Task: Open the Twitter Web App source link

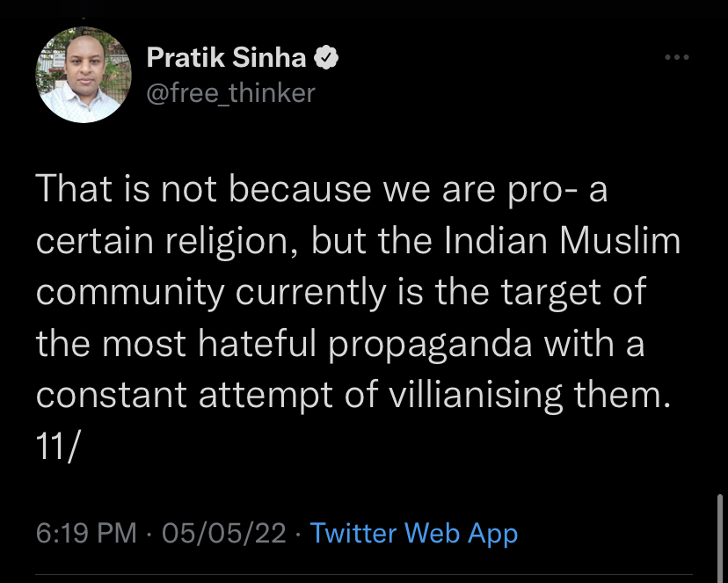Action: 414,533
